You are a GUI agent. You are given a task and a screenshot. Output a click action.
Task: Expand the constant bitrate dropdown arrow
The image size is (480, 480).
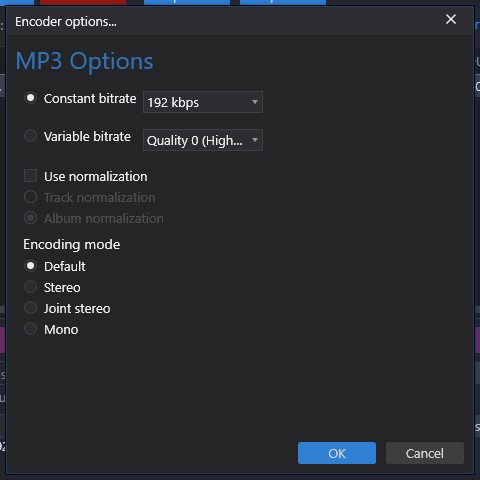click(x=255, y=102)
